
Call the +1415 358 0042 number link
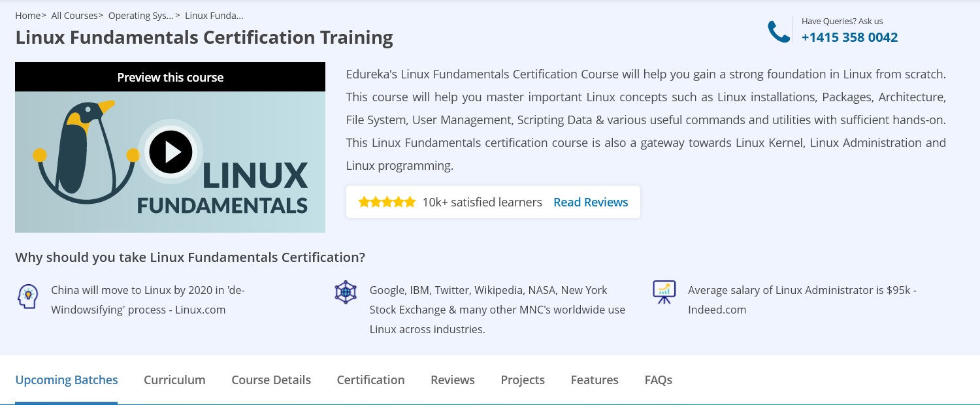pos(849,37)
